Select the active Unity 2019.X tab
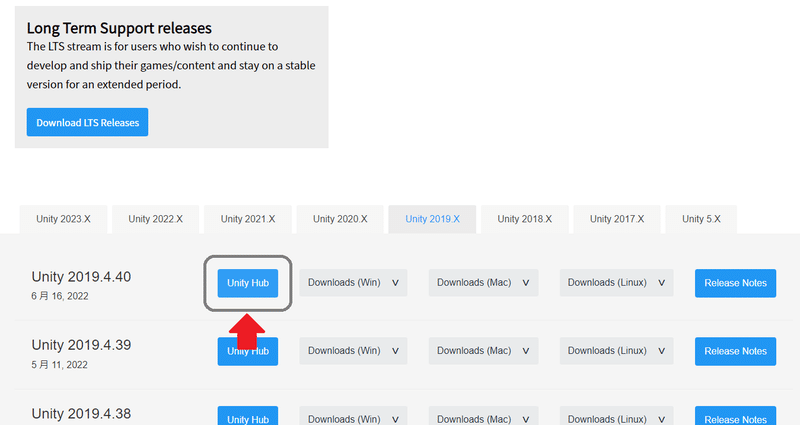 pyautogui.click(x=432, y=219)
